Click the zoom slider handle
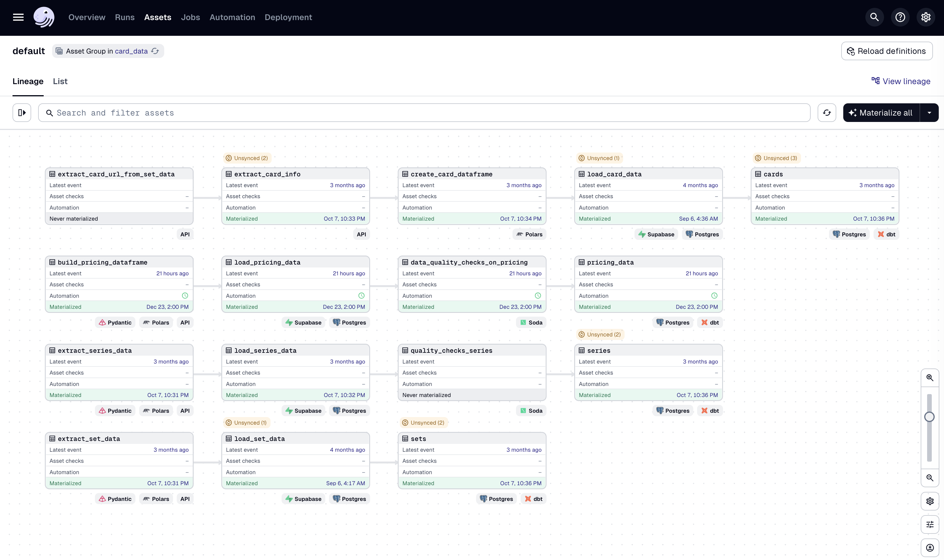 click(929, 417)
